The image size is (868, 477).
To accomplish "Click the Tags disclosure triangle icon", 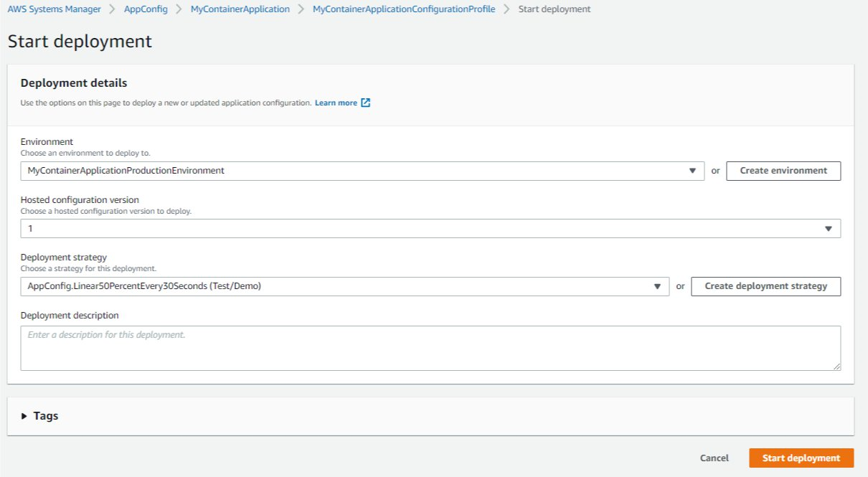I will pos(25,415).
